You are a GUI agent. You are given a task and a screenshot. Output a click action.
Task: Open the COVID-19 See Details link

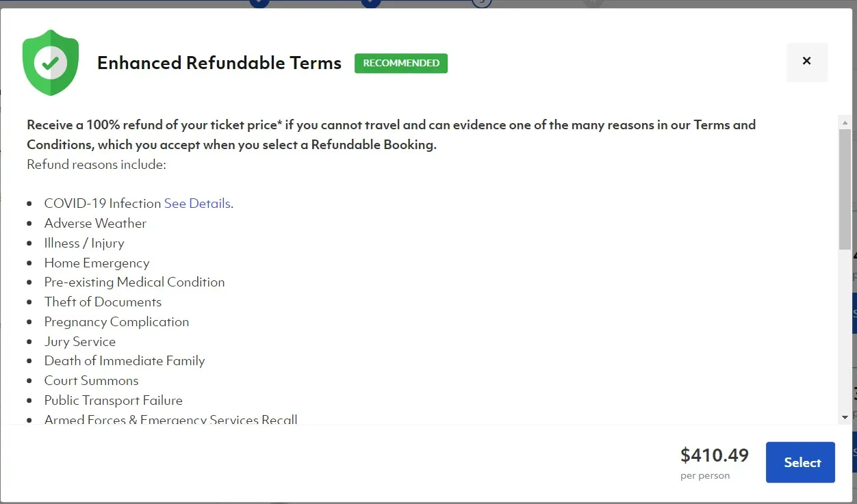coord(197,203)
